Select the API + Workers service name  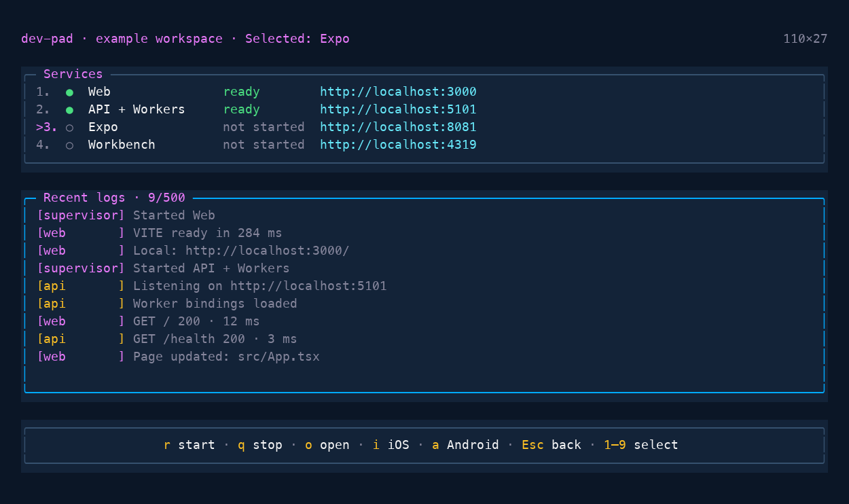tap(137, 109)
